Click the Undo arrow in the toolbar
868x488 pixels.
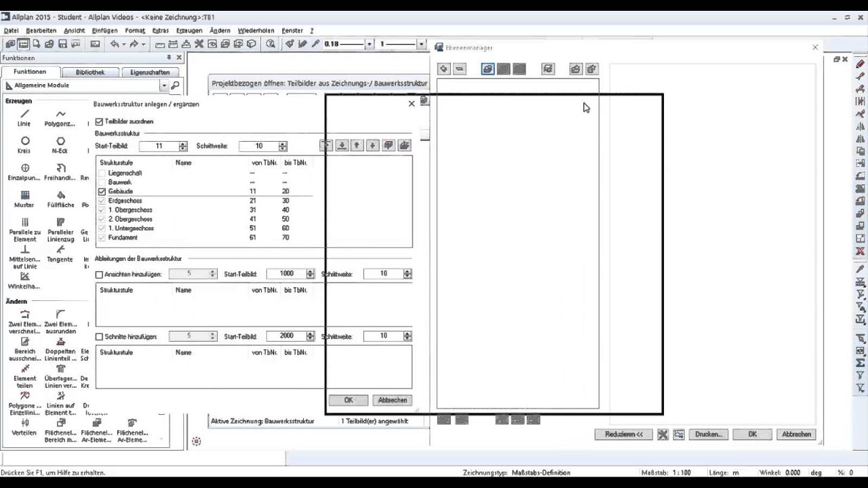pos(115,44)
